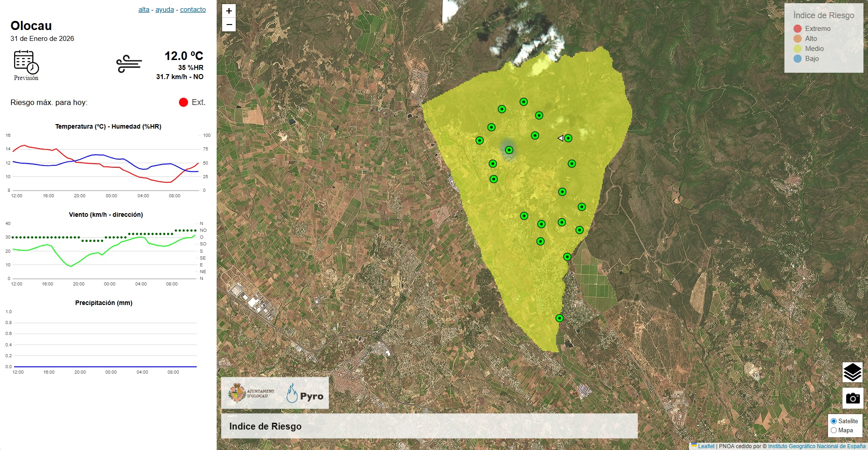Click the southernmost green station marker
The height and width of the screenshot is (450, 868).
[x=560, y=318]
